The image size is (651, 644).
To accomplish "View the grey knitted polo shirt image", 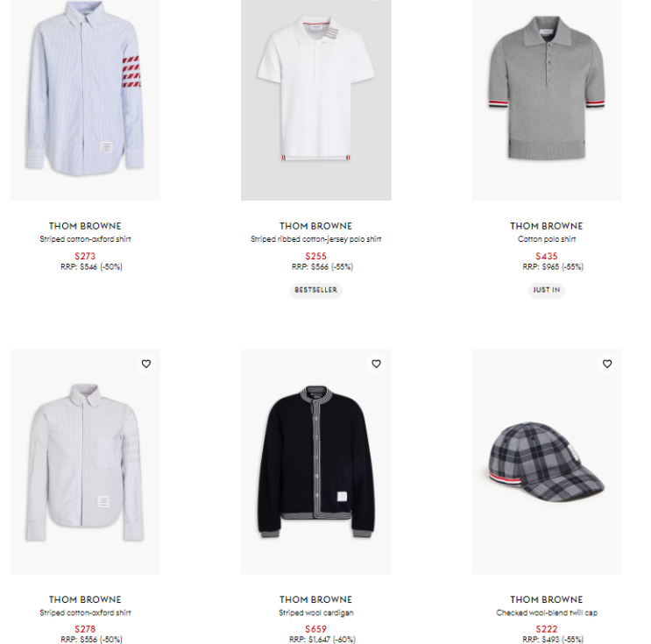I will click(547, 100).
